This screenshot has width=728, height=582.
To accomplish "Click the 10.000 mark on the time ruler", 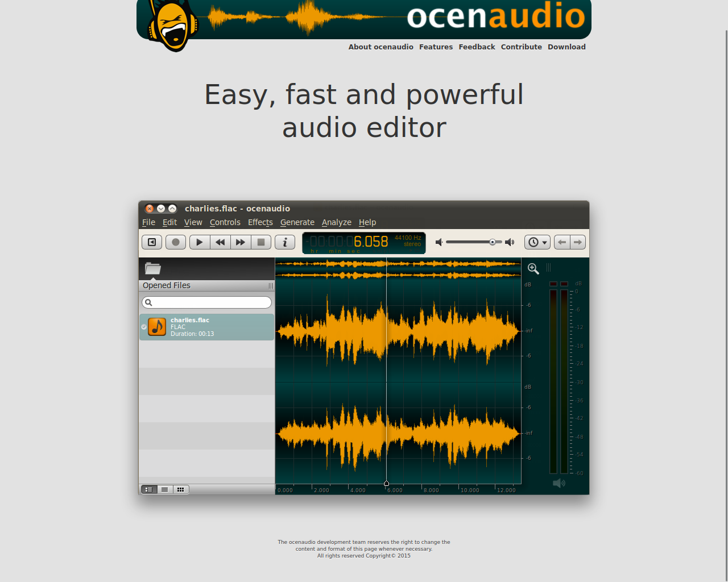I will [470, 490].
